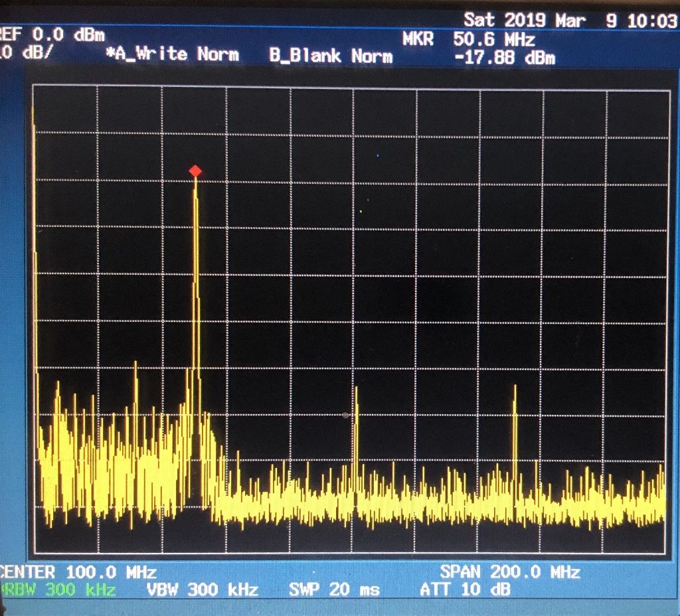
Task: Click the green RBW 300 kHz value
Action: [x=58, y=590]
